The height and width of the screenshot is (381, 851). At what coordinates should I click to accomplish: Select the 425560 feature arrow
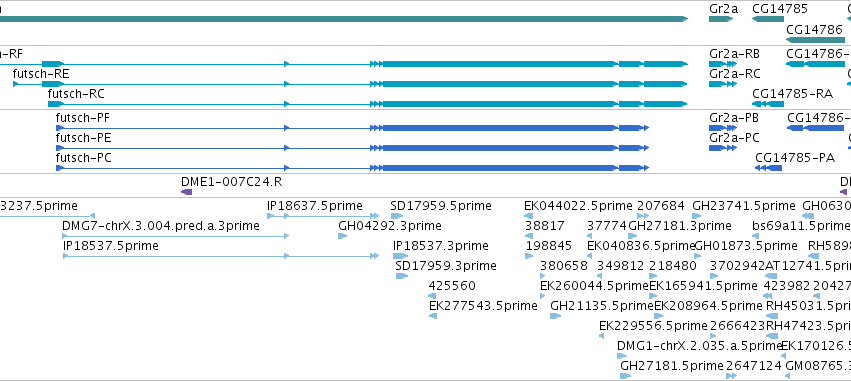tap(432, 296)
